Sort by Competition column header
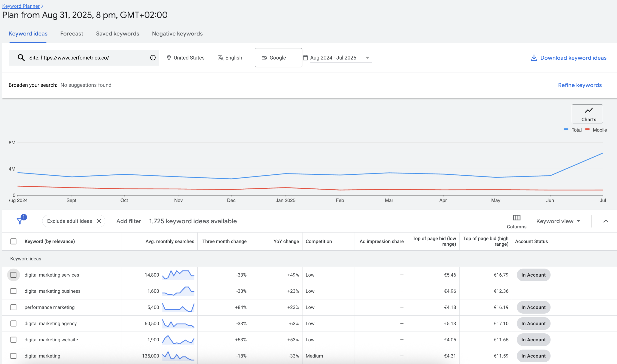 (x=319, y=241)
